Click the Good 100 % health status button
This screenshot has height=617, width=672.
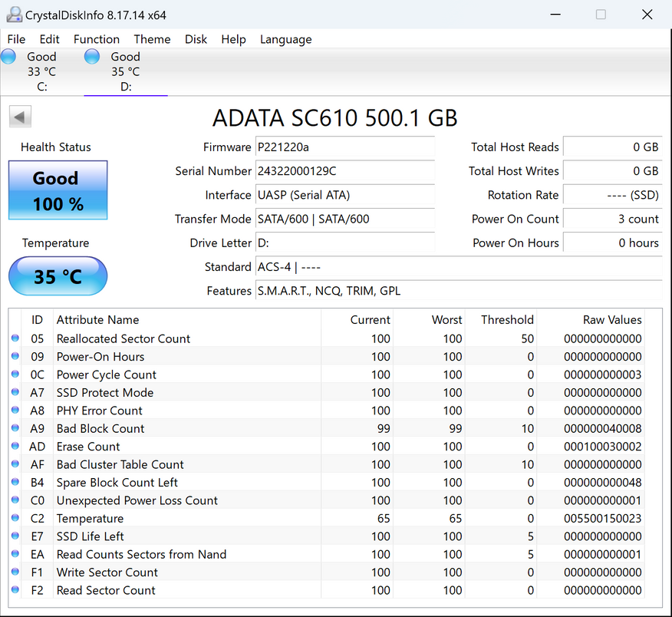58,190
